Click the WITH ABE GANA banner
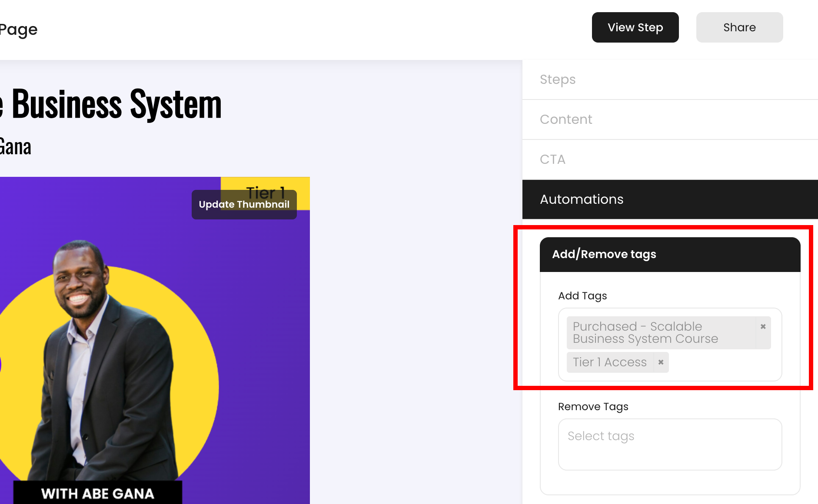Viewport: 818px width, 504px height. tap(98, 494)
